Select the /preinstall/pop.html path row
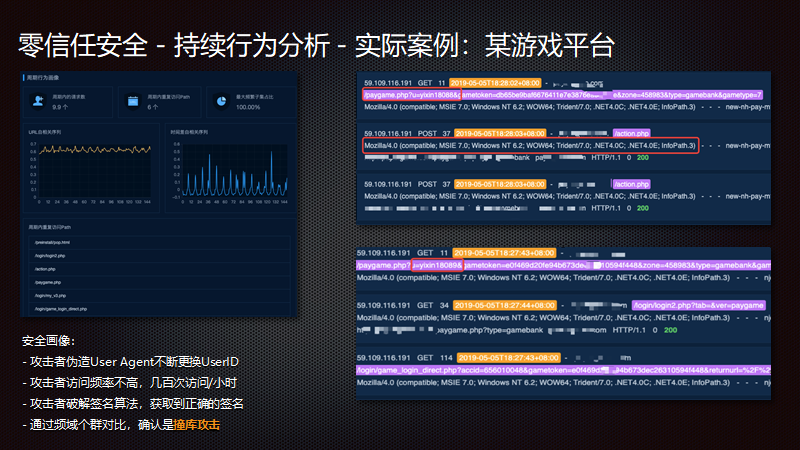The image size is (800, 450). (159, 242)
